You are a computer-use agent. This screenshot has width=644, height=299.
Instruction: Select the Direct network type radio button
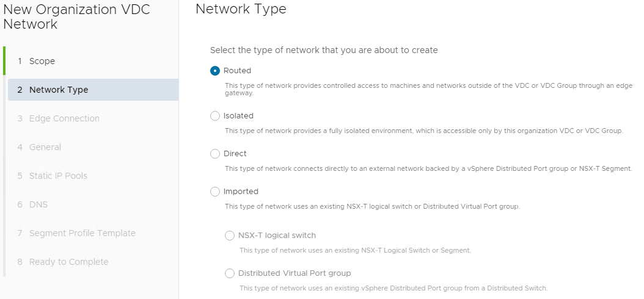215,154
